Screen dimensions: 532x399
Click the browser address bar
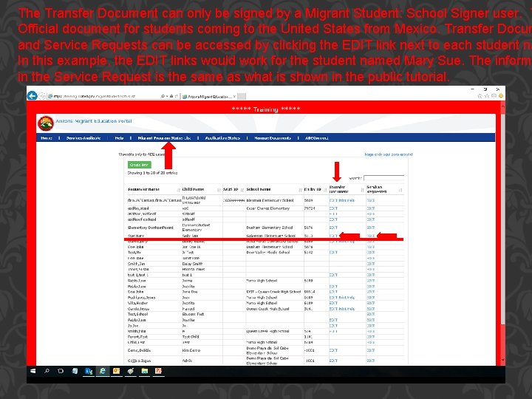click(x=105, y=96)
